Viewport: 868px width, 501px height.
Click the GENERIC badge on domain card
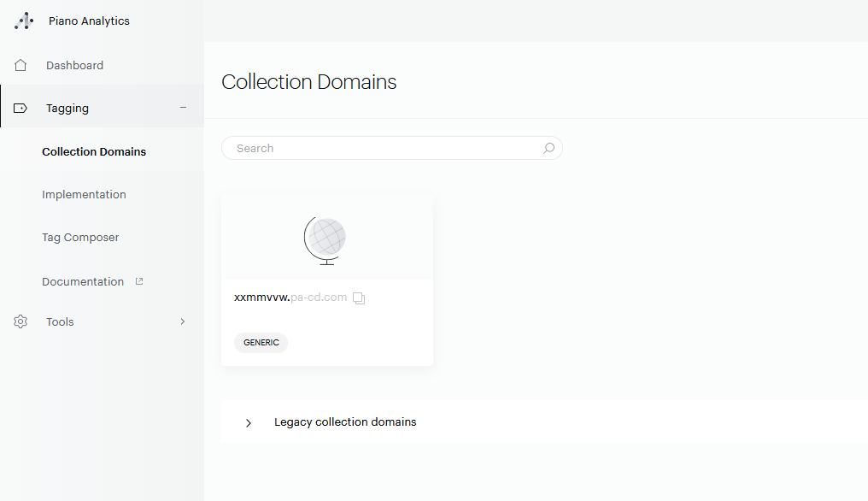click(261, 343)
